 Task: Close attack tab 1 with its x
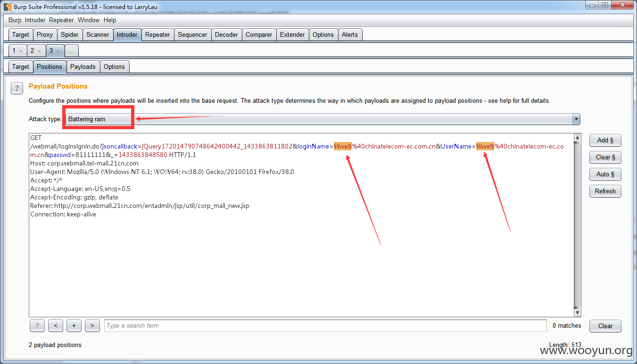[x=21, y=51]
